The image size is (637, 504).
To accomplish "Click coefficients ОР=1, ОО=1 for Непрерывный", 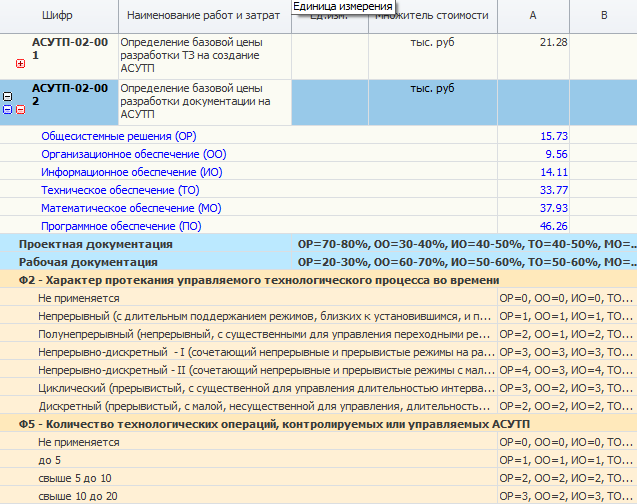I will (566, 316).
